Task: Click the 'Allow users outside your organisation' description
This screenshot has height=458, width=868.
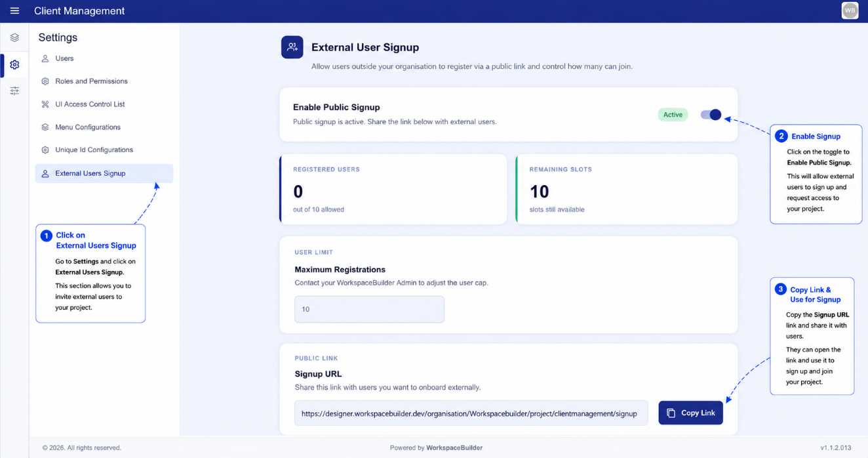Action: click(x=472, y=66)
